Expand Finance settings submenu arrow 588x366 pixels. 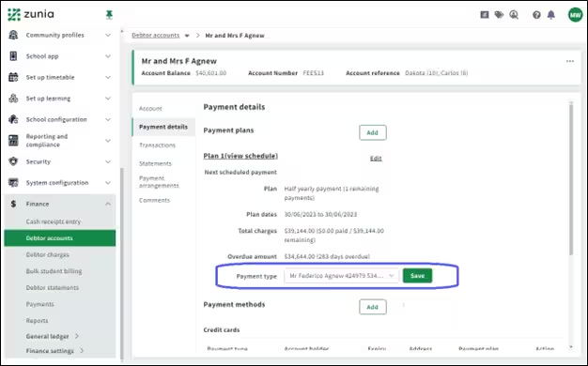tap(82, 351)
